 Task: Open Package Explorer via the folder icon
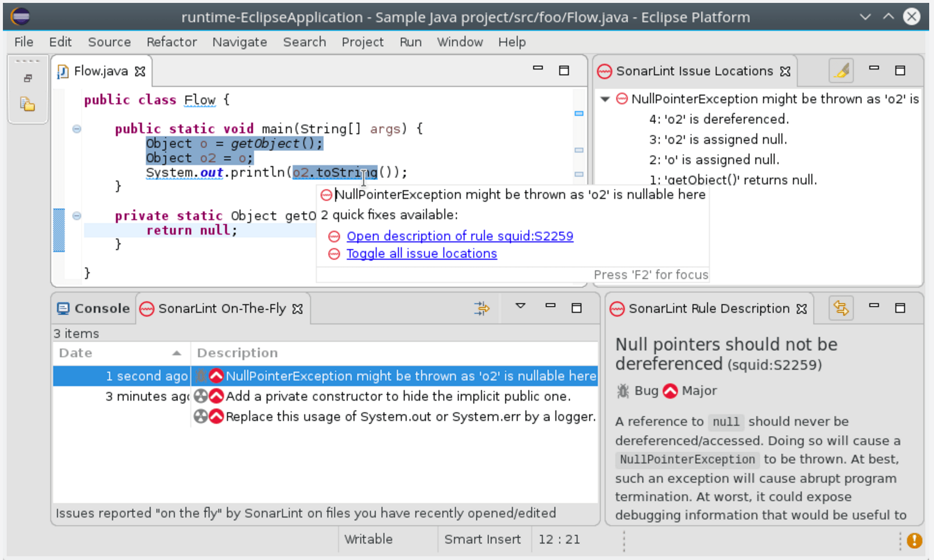coord(28,105)
